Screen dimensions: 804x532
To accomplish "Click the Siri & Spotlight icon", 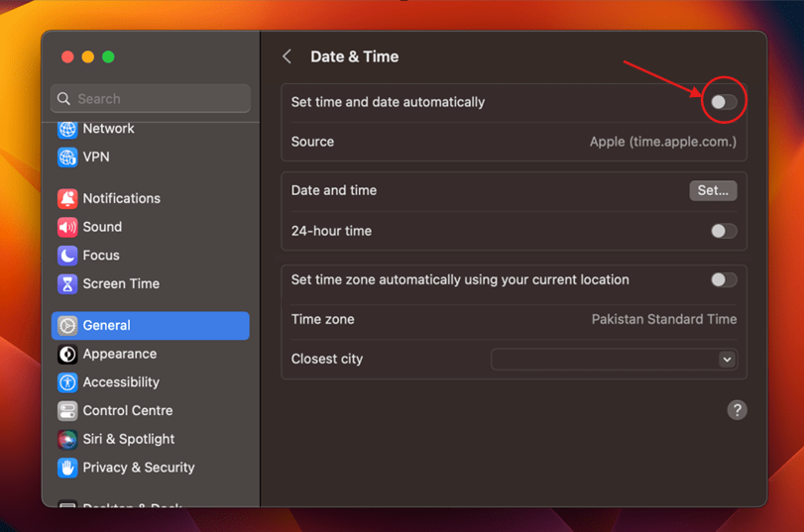I will click(67, 439).
